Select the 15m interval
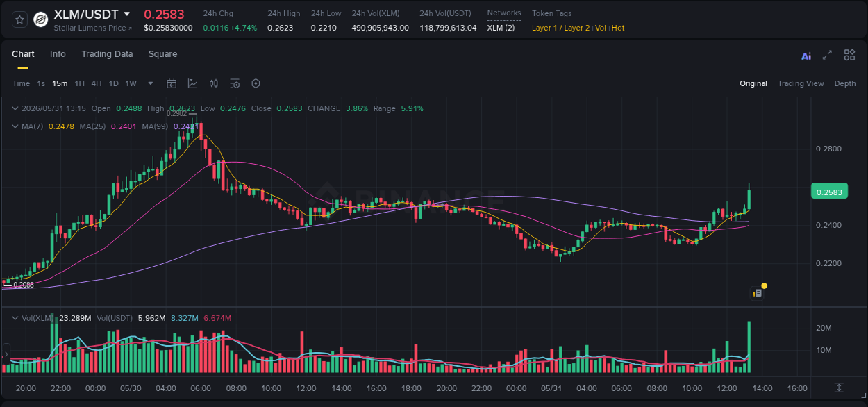The image size is (868, 407). click(60, 83)
